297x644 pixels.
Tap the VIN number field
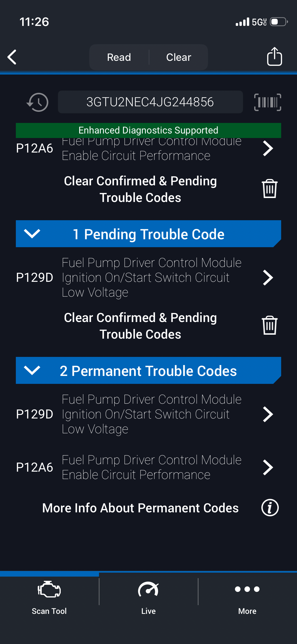150,102
